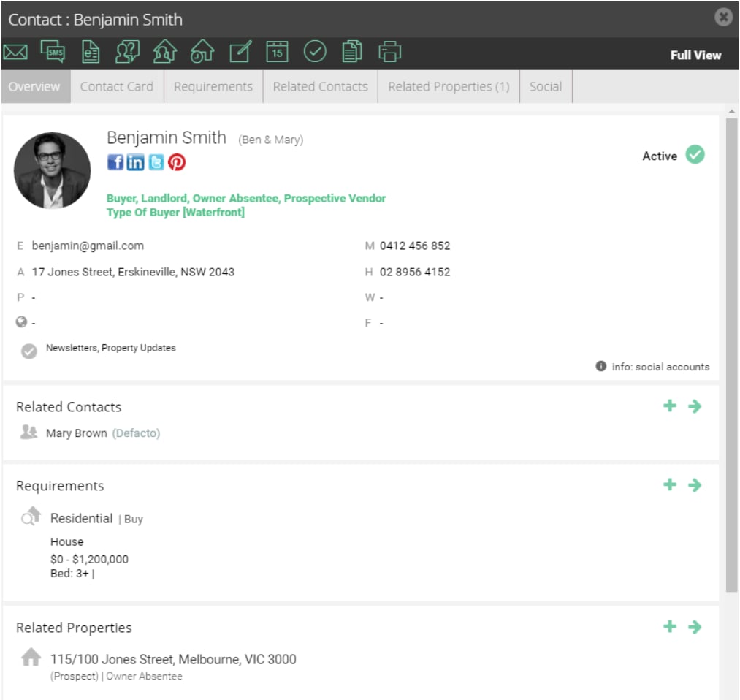Toggle Newsletters, Property Updates subscription check
Screen dimensions: 740x700
point(28,351)
